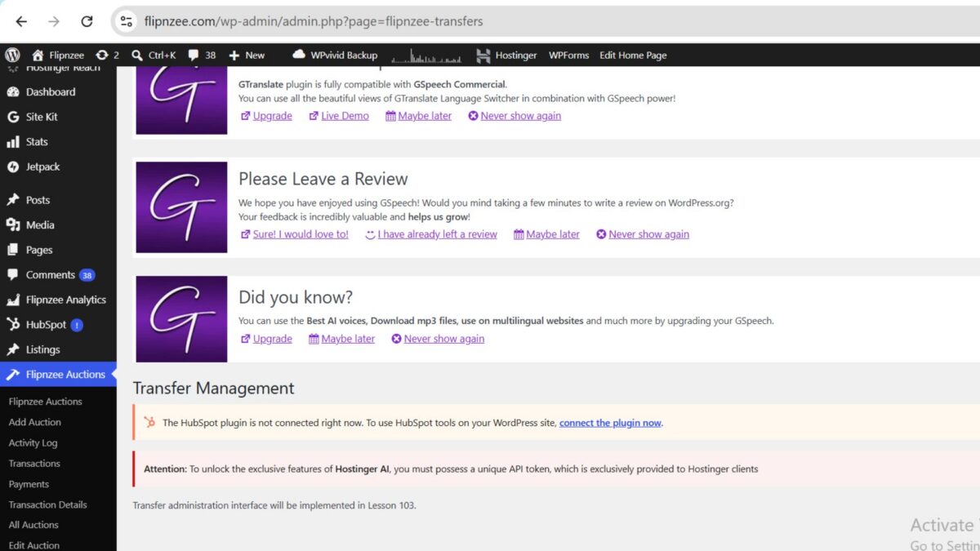
Task: Open the WPForms admin bar menu
Action: pyautogui.click(x=568, y=55)
